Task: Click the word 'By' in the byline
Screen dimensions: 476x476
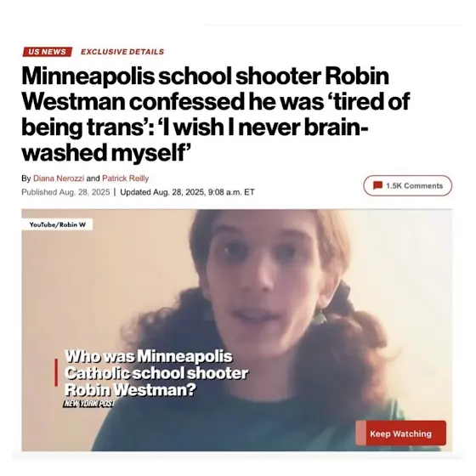Action: click(26, 178)
